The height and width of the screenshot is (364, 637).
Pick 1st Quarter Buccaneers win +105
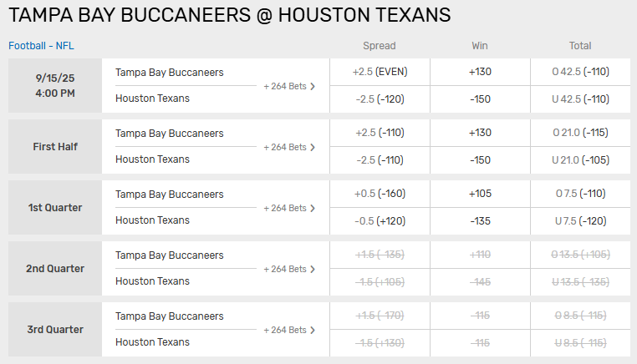480,194
